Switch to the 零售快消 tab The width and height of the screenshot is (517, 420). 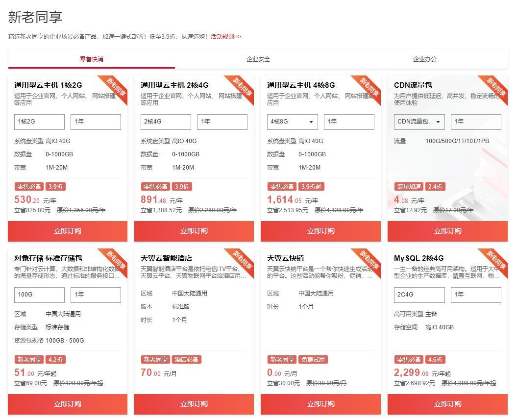pyautogui.click(x=91, y=59)
